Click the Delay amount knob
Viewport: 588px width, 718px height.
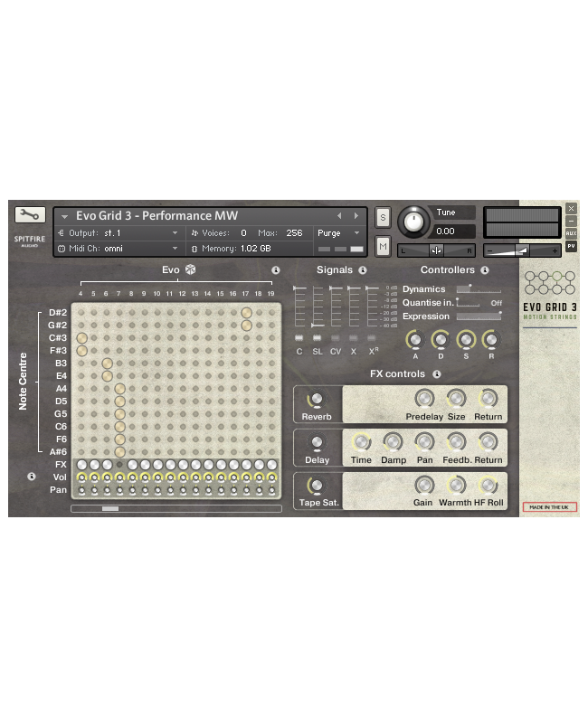[317, 442]
